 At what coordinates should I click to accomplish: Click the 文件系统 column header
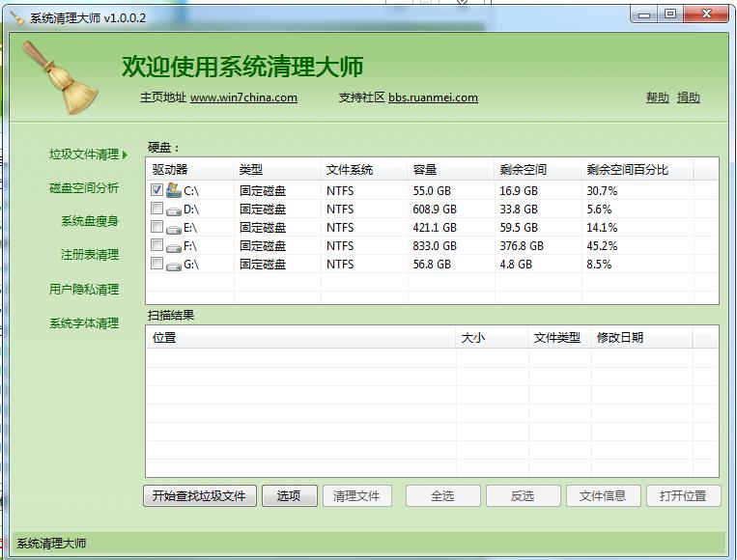pyautogui.click(x=364, y=169)
